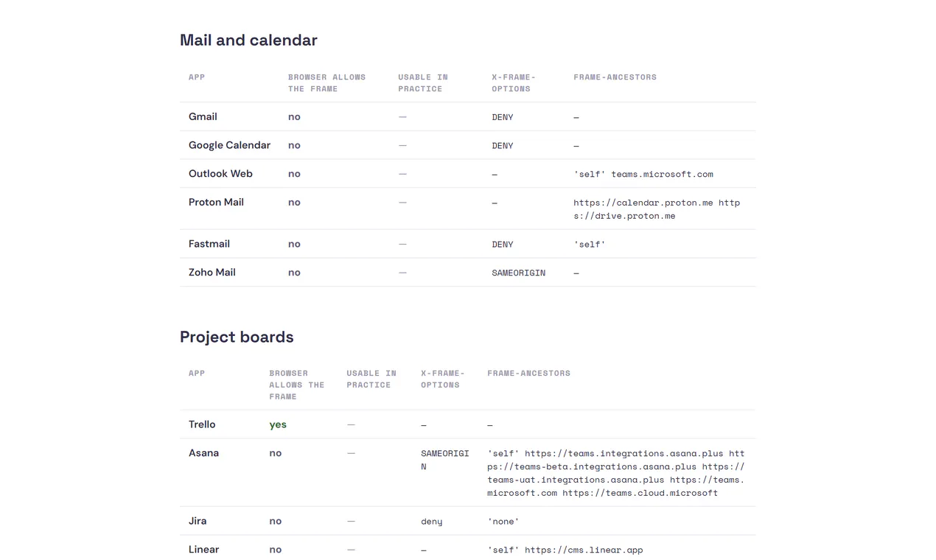Click Outlook Web's 'self' teams.microsoft.com value
Screen dimensions: 936x560
(x=643, y=175)
